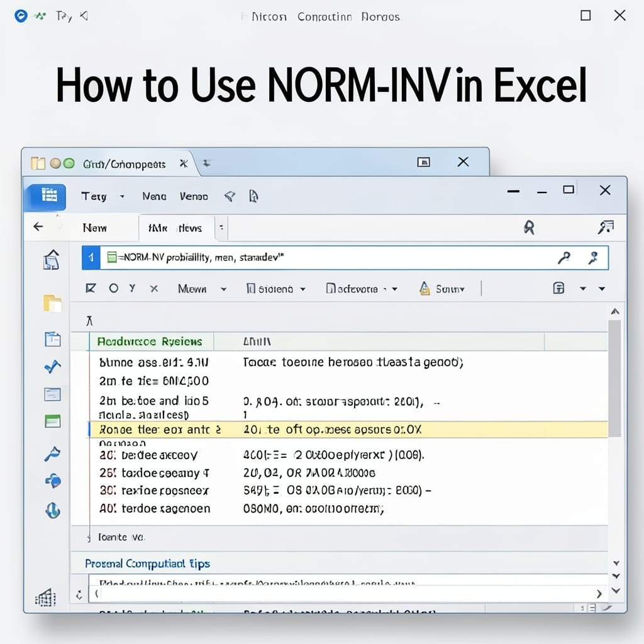The width and height of the screenshot is (644, 644).
Task: Click the blue number 1 cell marker
Action: click(91, 258)
